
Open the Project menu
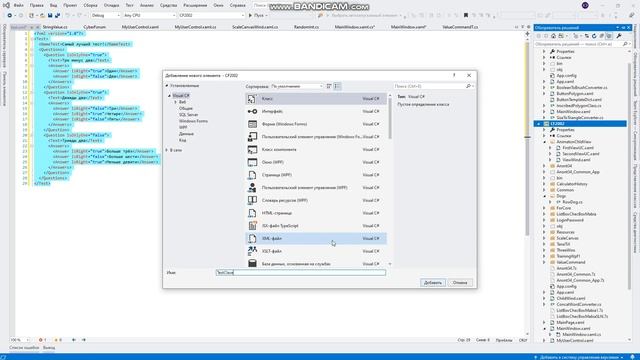pyautogui.click(x=70, y=5)
